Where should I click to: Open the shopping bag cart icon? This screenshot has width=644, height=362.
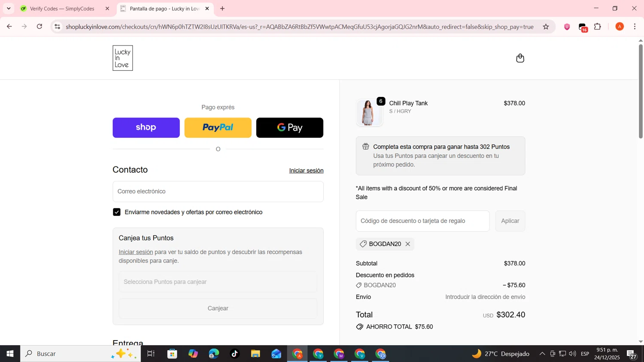pyautogui.click(x=520, y=58)
